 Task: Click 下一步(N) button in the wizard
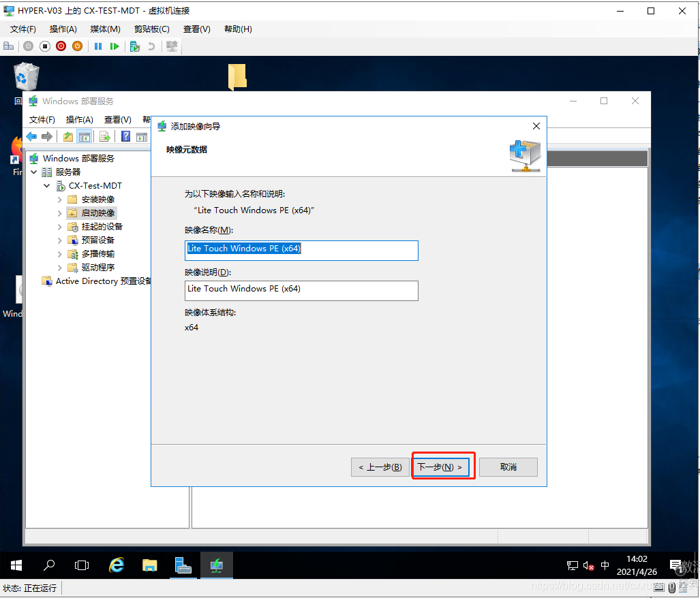(x=440, y=467)
